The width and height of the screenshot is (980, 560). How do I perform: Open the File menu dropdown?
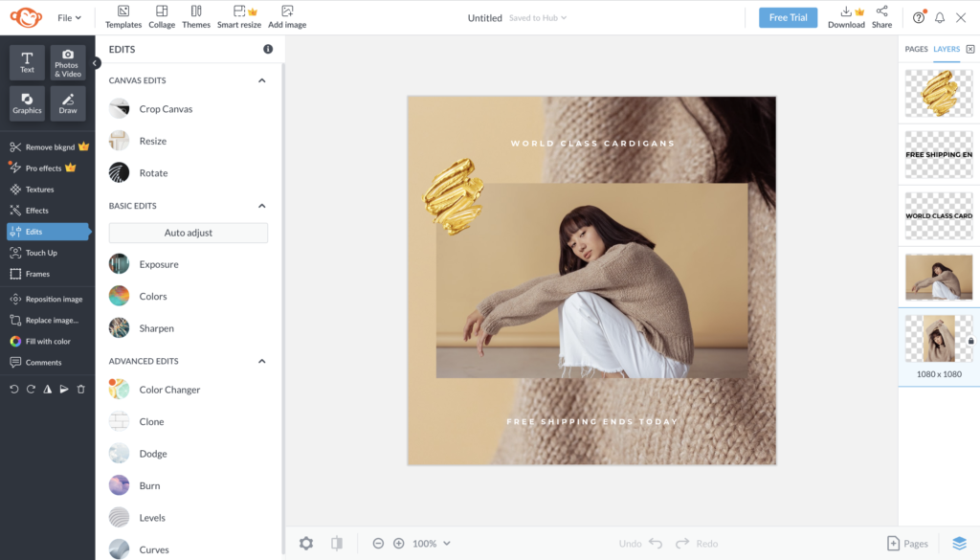[69, 17]
